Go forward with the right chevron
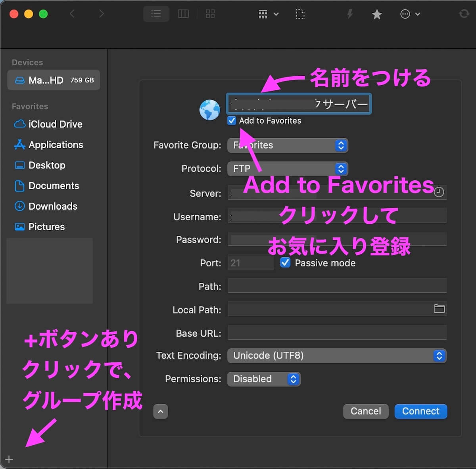The height and width of the screenshot is (469, 476). pos(102,14)
